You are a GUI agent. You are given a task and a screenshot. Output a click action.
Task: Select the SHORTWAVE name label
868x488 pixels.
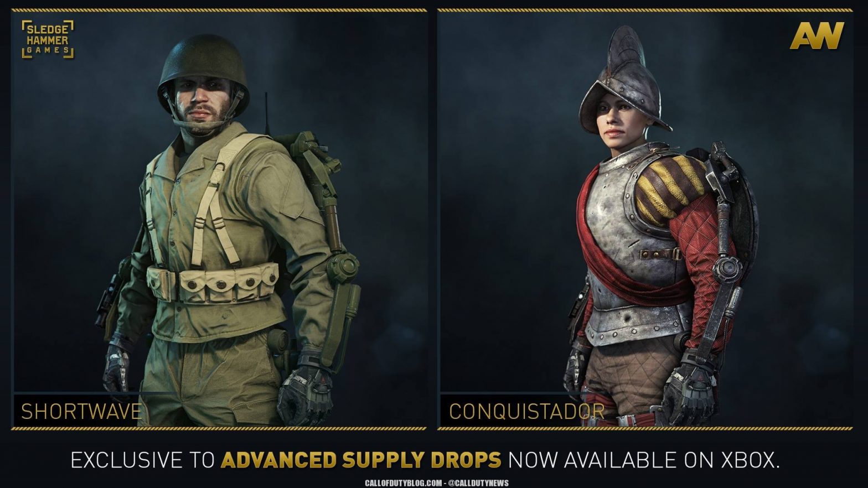(81, 412)
